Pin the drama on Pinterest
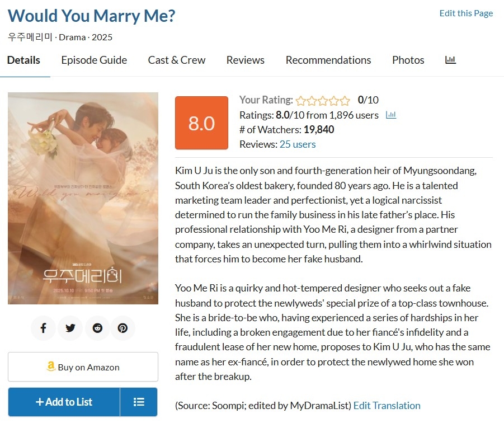The image size is (504, 423). (x=123, y=328)
